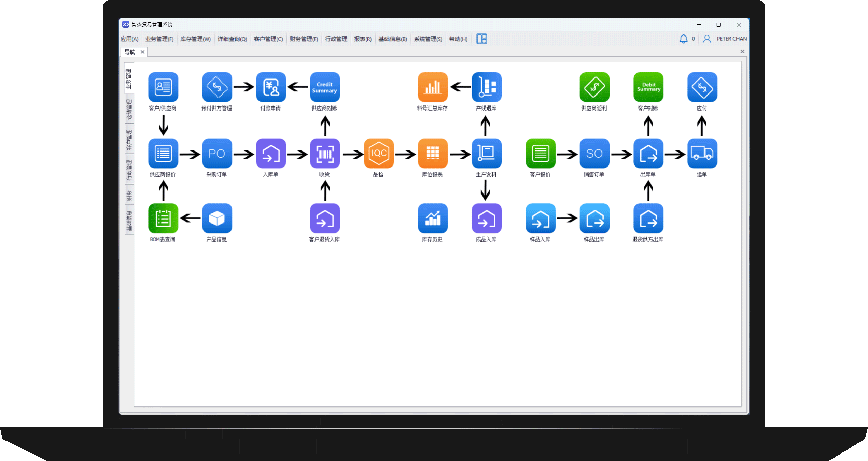Open the 报表(R) menu

click(363, 39)
